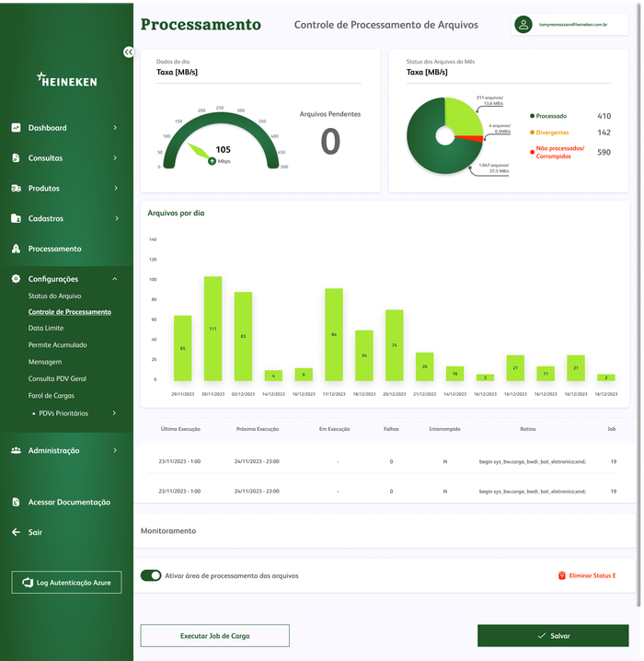
Task: Collapse sidebar with double-chevron button
Action: click(x=129, y=52)
